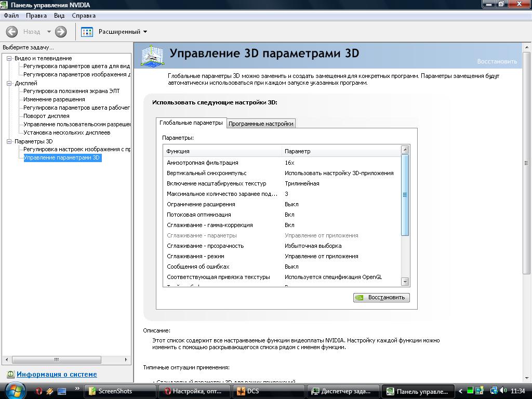Open the Файл menu
The width and height of the screenshot is (532, 399).
pyautogui.click(x=11, y=16)
